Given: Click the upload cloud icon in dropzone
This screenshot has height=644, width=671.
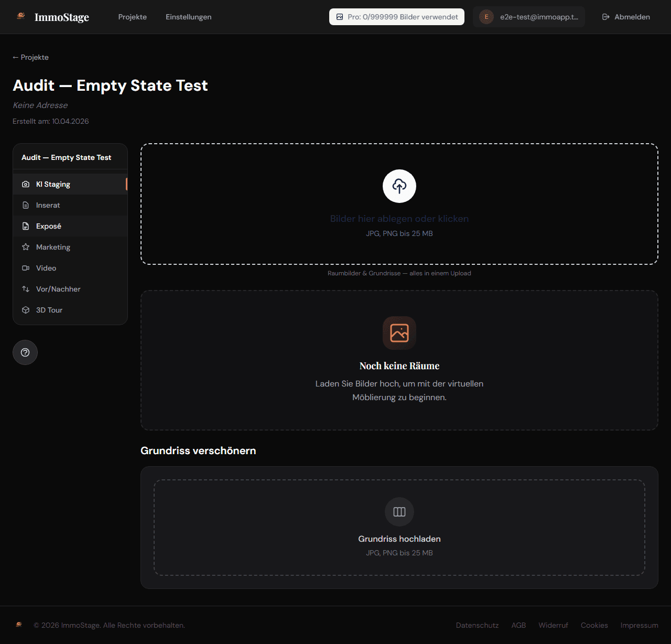Looking at the screenshot, I should 399,186.
